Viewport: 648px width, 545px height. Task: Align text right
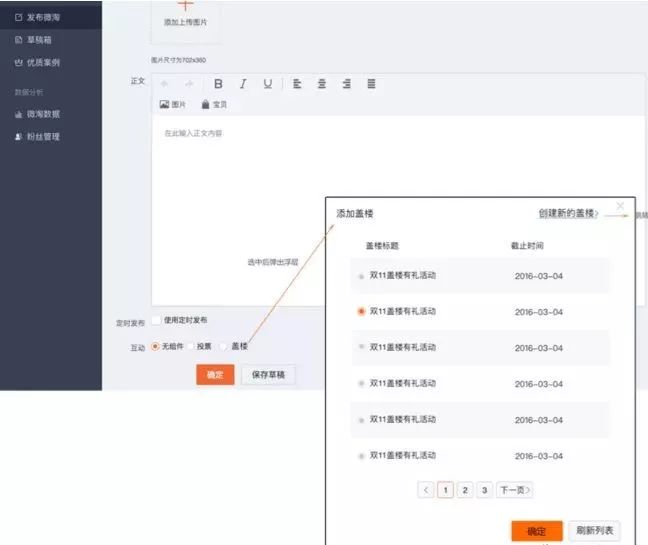[347, 84]
